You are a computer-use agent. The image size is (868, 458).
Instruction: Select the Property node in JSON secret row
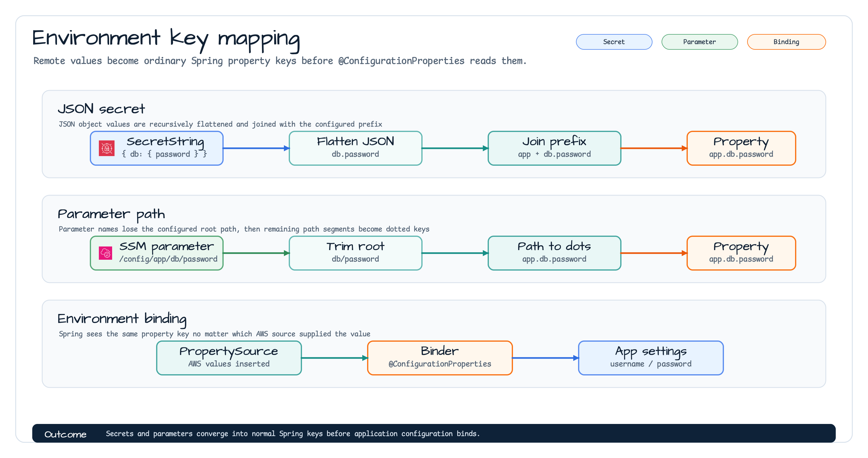[741, 148]
